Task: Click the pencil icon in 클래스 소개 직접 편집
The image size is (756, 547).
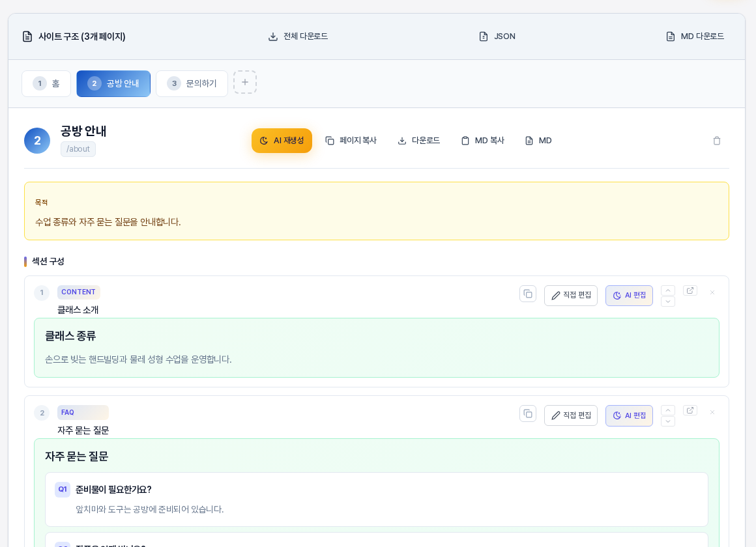Action: click(x=556, y=296)
